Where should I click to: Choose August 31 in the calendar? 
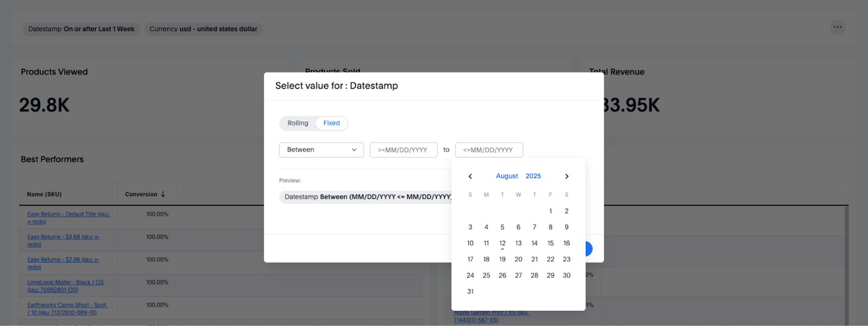pyautogui.click(x=470, y=292)
